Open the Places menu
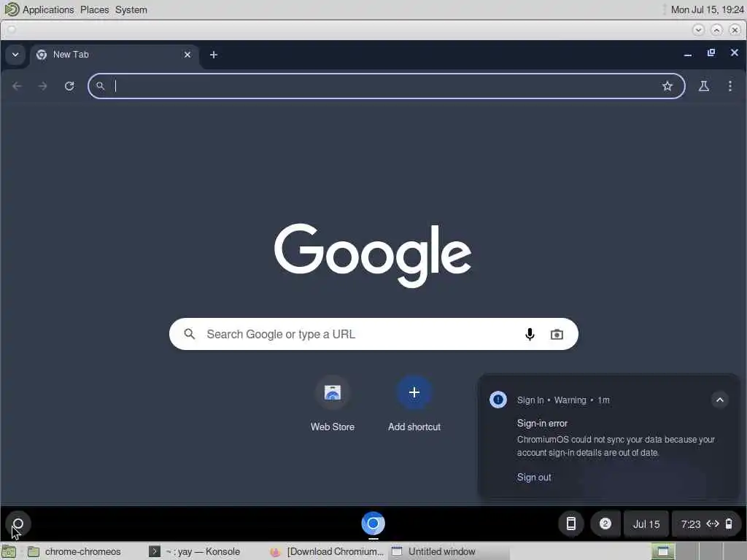The image size is (747, 560). click(x=94, y=9)
